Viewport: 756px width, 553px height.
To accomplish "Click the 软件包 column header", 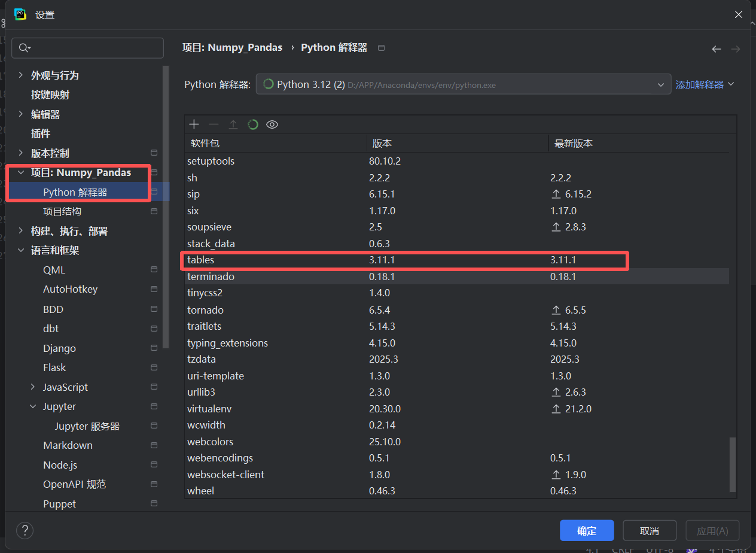I will pyautogui.click(x=276, y=144).
